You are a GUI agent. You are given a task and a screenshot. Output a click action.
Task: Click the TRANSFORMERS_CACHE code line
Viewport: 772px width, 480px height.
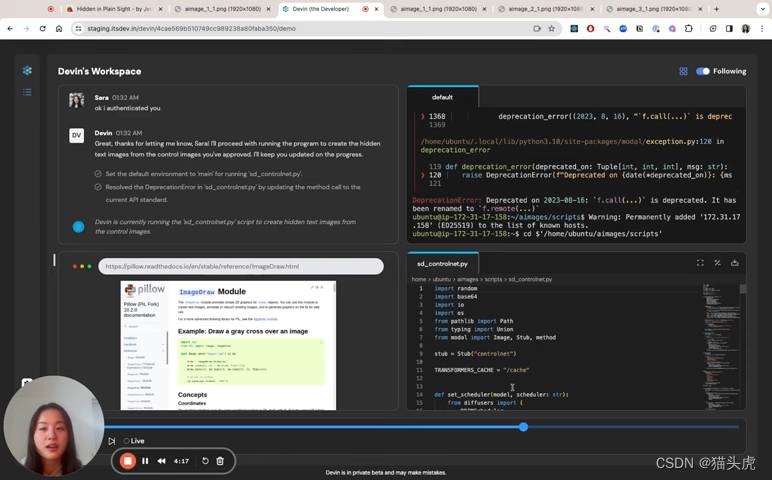(482, 370)
